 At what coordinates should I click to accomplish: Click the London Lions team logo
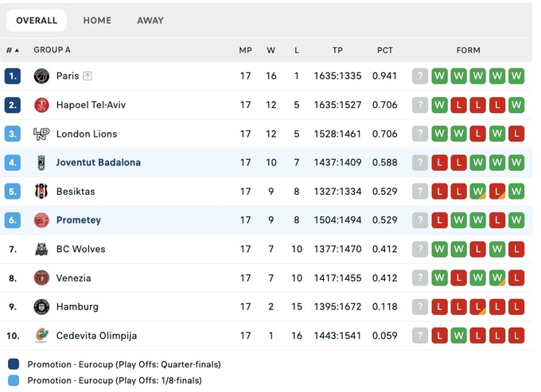[x=41, y=134]
